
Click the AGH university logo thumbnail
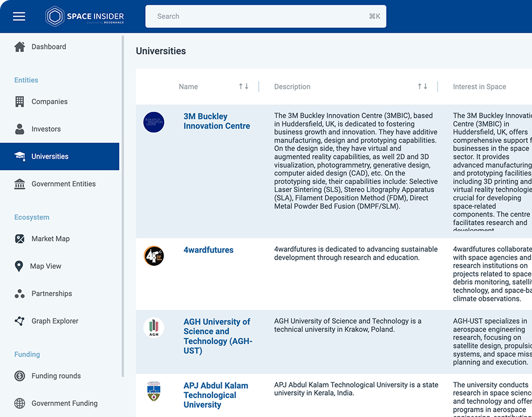pyautogui.click(x=154, y=328)
